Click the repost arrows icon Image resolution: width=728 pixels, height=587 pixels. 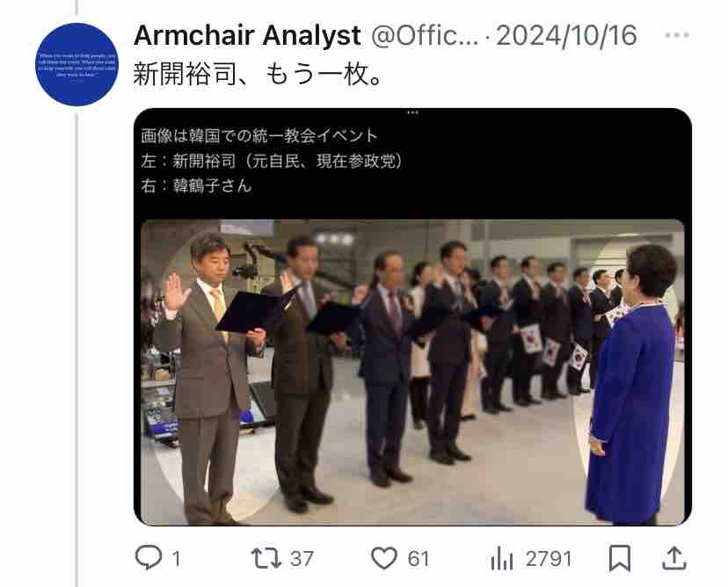[x=266, y=558]
